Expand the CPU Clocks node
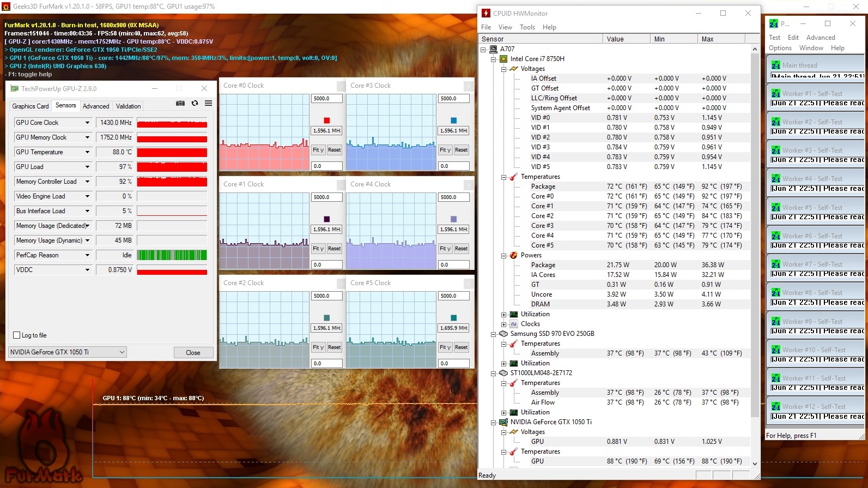Screen dimensions: 868x488 (x=504, y=324)
